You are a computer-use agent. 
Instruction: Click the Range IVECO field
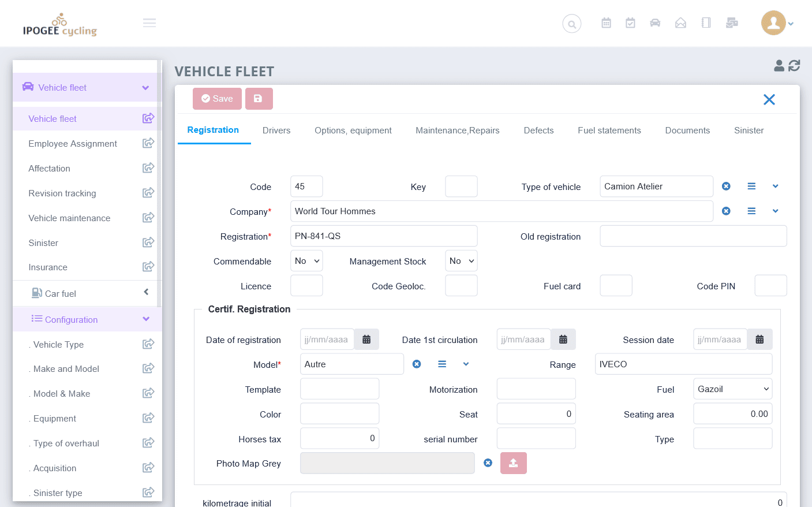coord(683,364)
